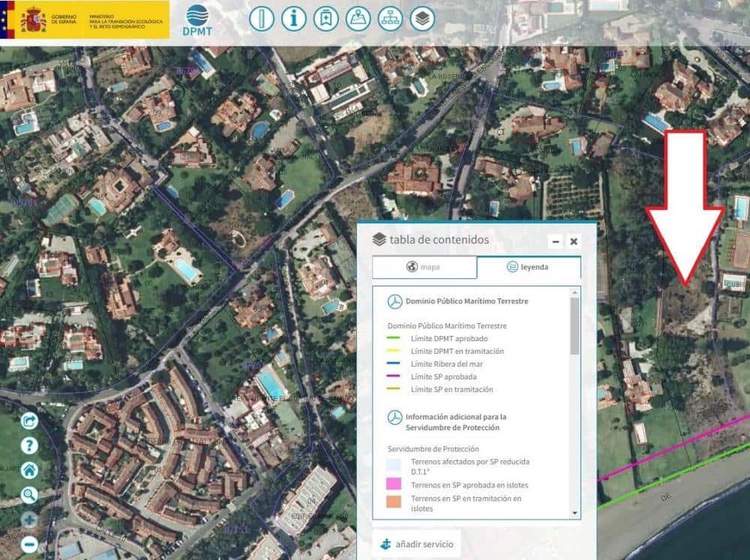750x560 pixels.
Task: Zoom in with the plus button
Action: [x=29, y=520]
